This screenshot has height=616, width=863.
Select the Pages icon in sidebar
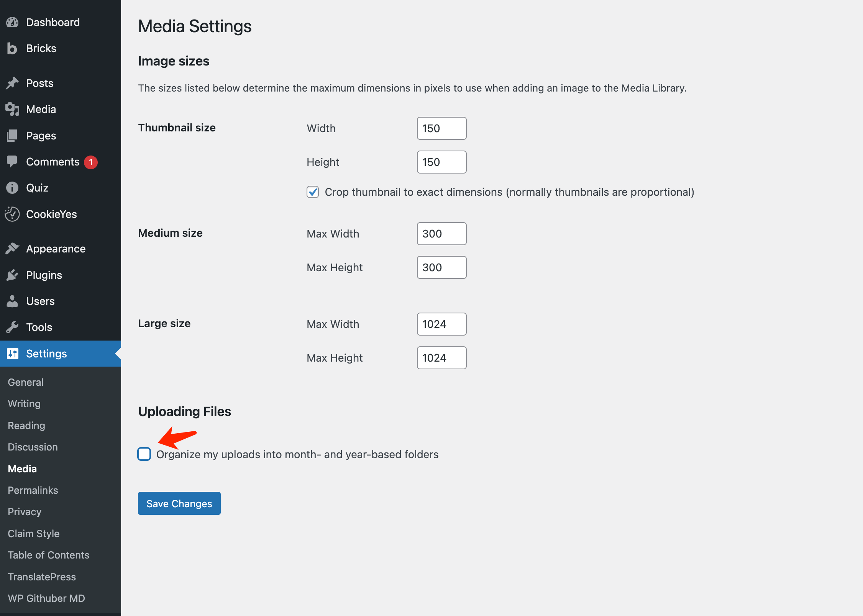pos(13,135)
